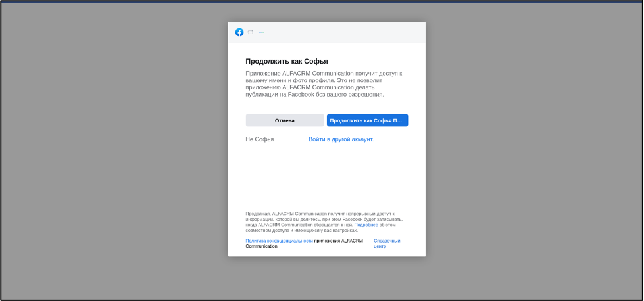Screen dimensions: 644x301
Task: Click ALFACRM Communication name in description's first line
Action: pos(318,74)
